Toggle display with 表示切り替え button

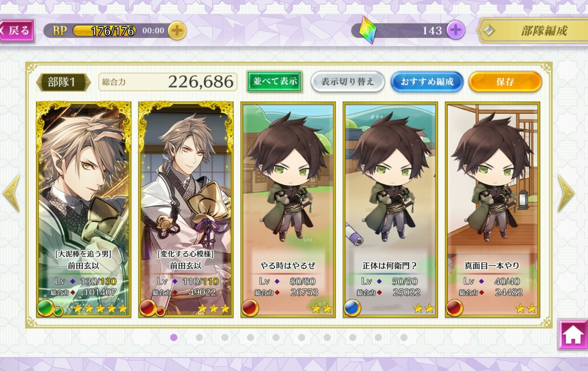(348, 81)
